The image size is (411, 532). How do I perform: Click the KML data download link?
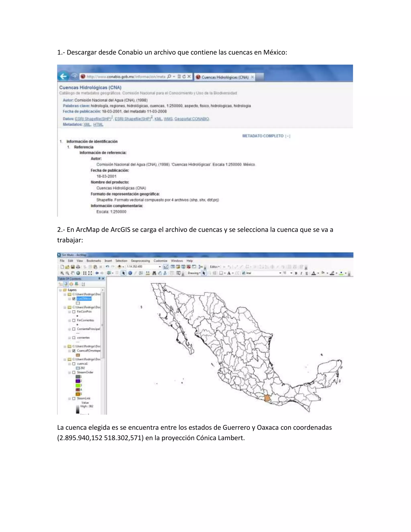(158, 119)
